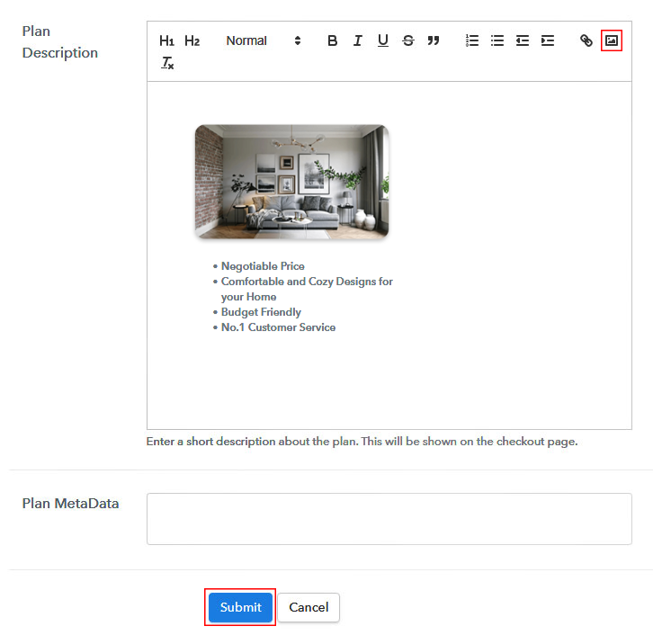The height and width of the screenshot is (644, 653).
Task: Click the 'Negotiable Price' bullet text
Action: 263,266
